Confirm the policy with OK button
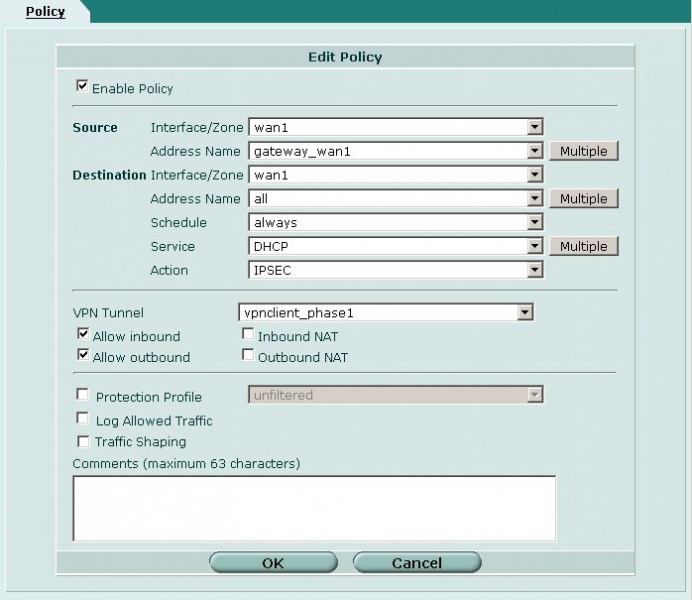Screen dimensions: 692x600 (x=273, y=563)
